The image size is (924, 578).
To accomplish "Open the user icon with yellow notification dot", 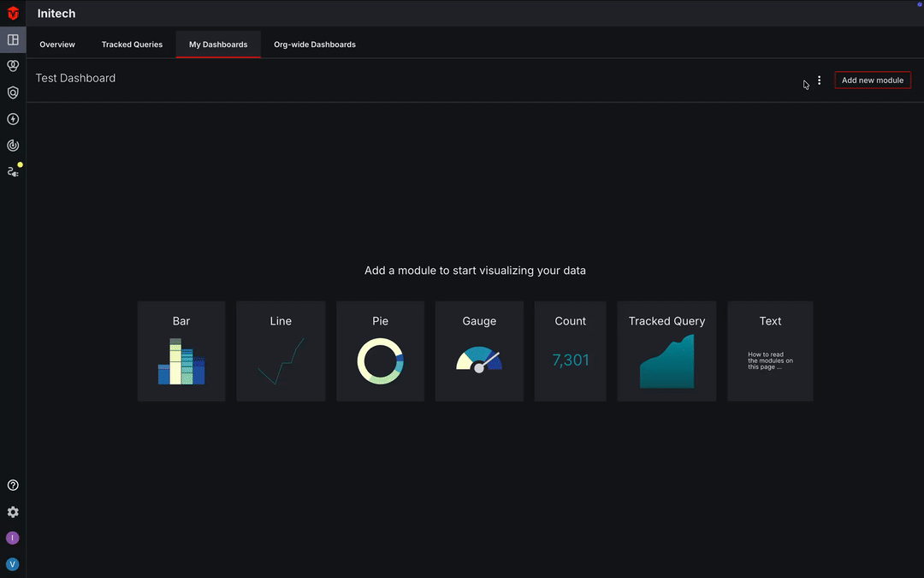I will point(12,170).
